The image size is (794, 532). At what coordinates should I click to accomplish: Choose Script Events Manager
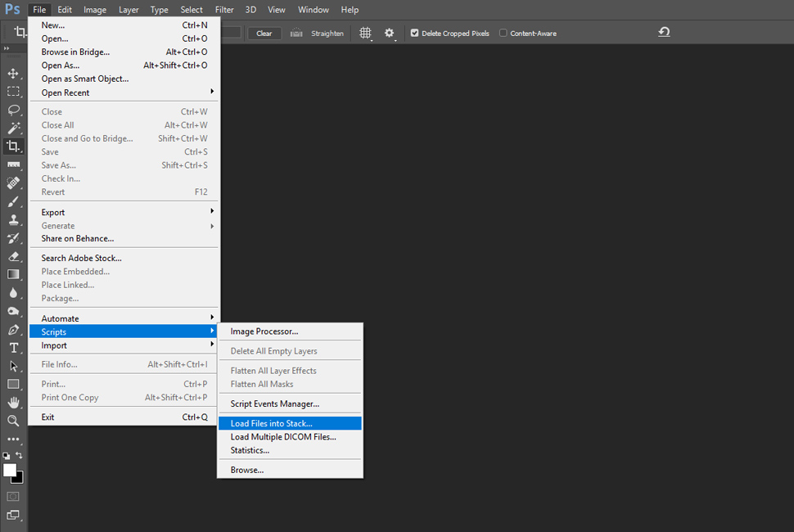[290, 404]
